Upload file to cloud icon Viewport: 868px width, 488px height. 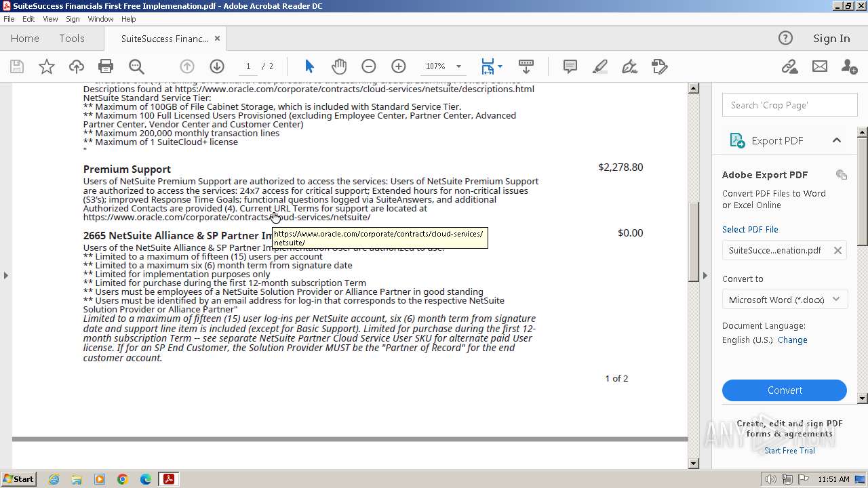pyautogui.click(x=77, y=66)
